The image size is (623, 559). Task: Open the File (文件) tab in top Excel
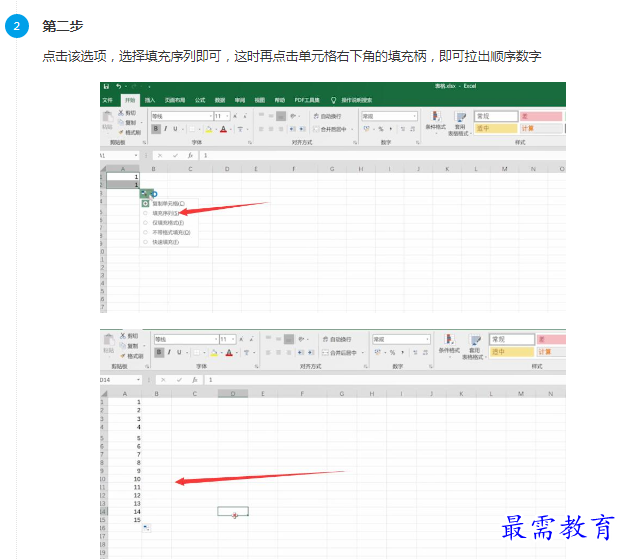pyautogui.click(x=108, y=100)
